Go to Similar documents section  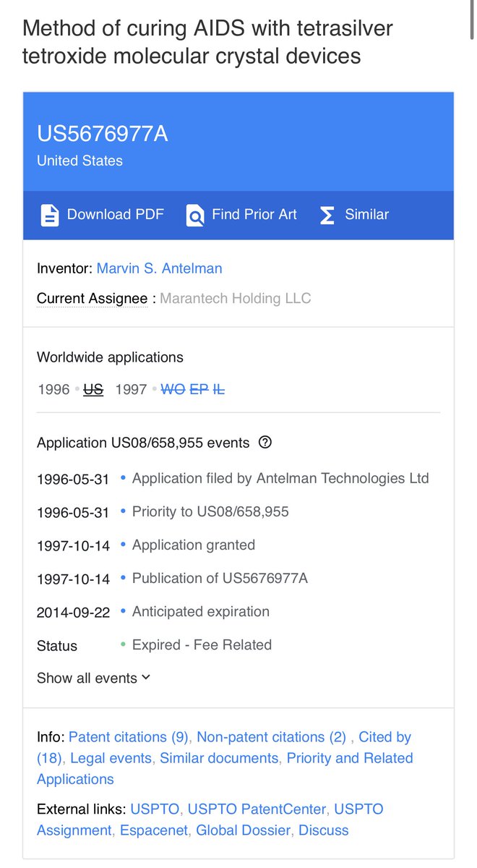tap(218, 758)
